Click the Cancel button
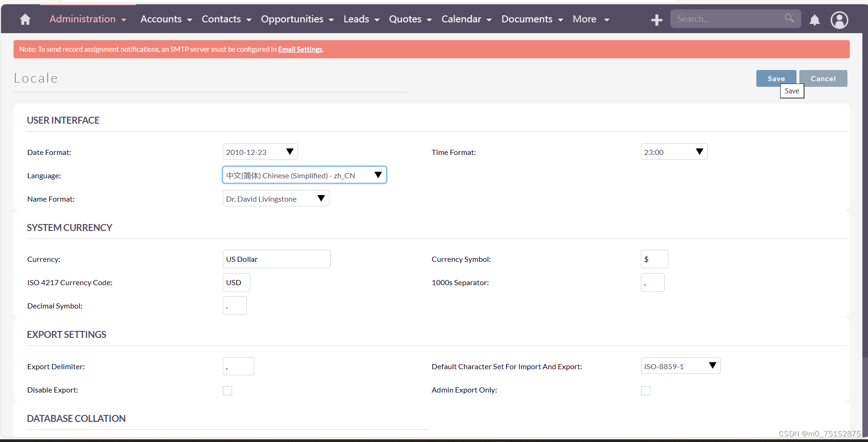This screenshot has height=442, width=868. pos(823,78)
